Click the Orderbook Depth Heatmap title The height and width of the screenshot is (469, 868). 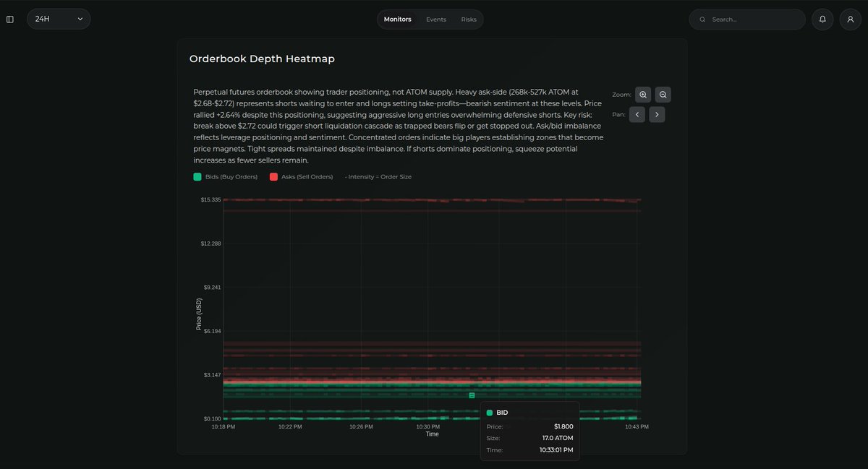[262, 59]
